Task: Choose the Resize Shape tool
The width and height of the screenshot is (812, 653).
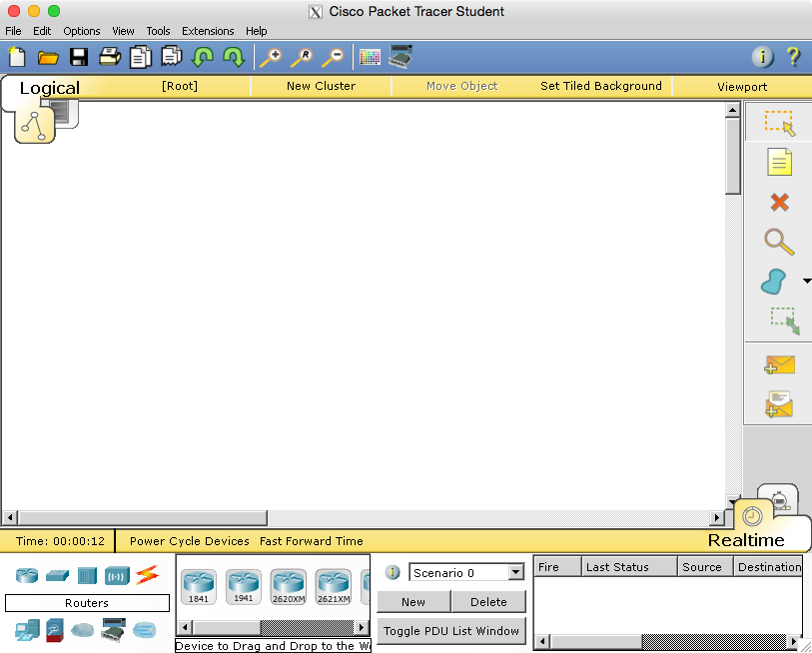Action: [785, 322]
